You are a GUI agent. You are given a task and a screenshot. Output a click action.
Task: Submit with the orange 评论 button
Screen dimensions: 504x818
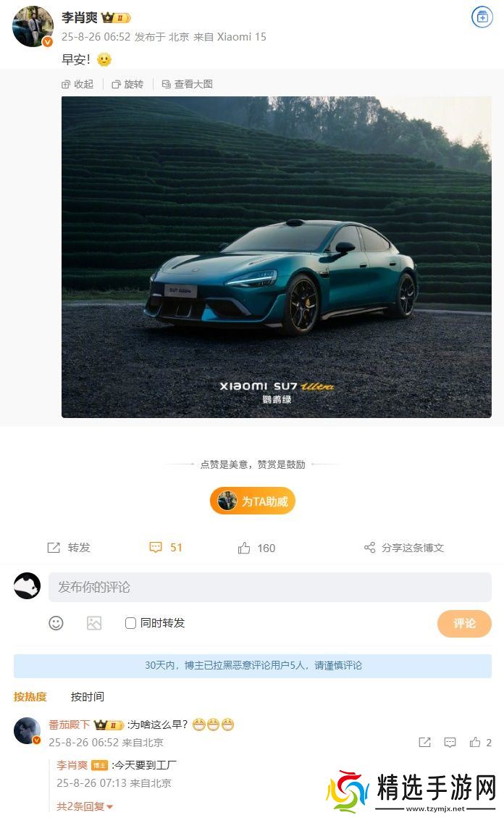(x=464, y=623)
